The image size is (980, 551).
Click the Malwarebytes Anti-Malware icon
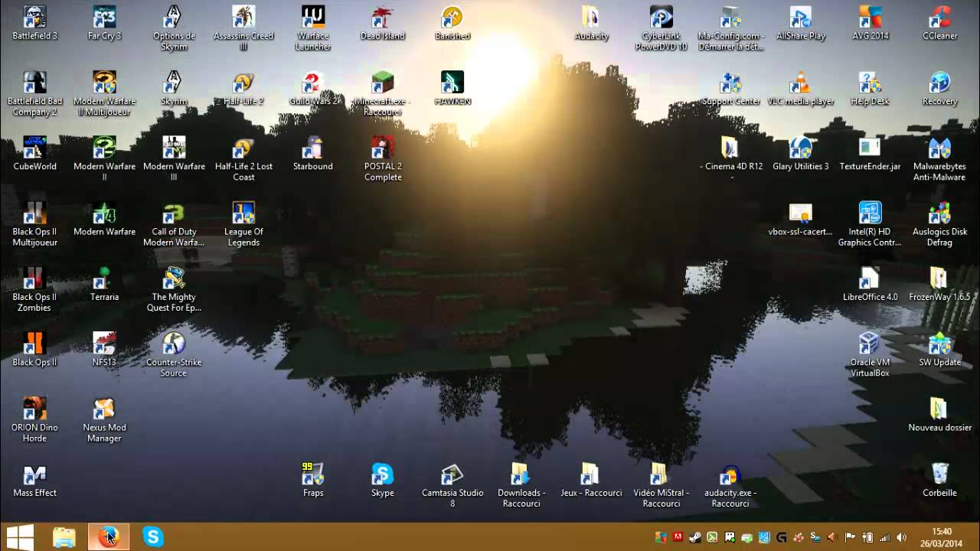tap(939, 147)
